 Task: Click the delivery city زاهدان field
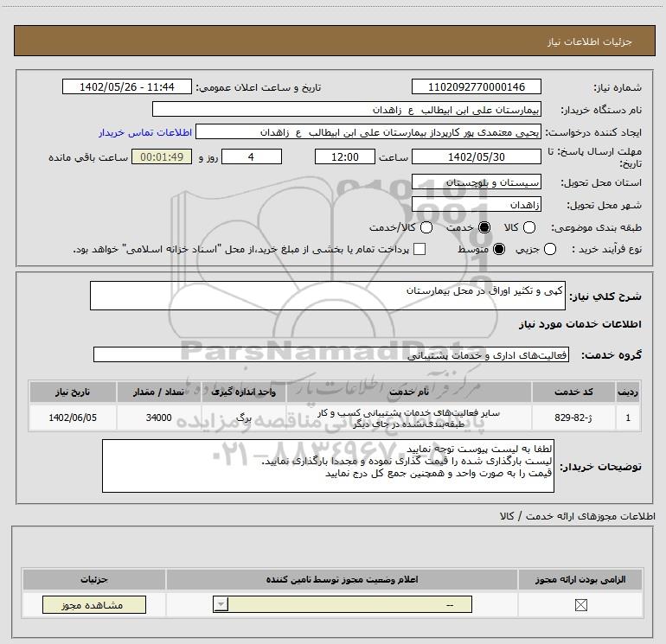pyautogui.click(x=476, y=205)
